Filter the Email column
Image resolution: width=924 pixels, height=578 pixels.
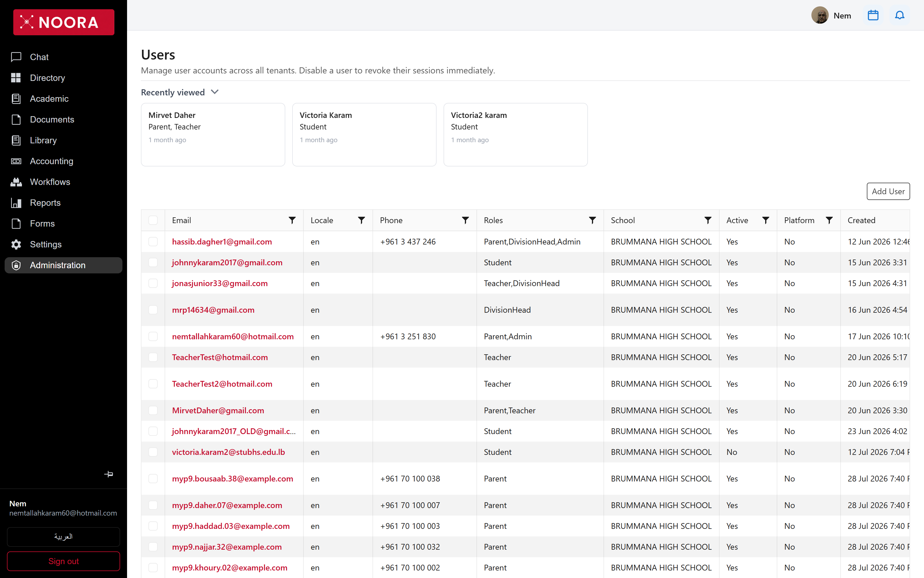292,220
